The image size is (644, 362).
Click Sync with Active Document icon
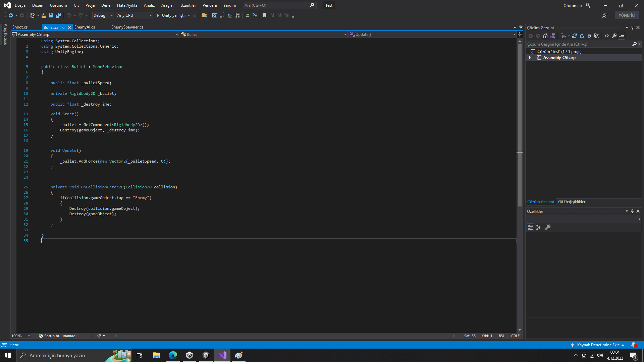[575, 36]
